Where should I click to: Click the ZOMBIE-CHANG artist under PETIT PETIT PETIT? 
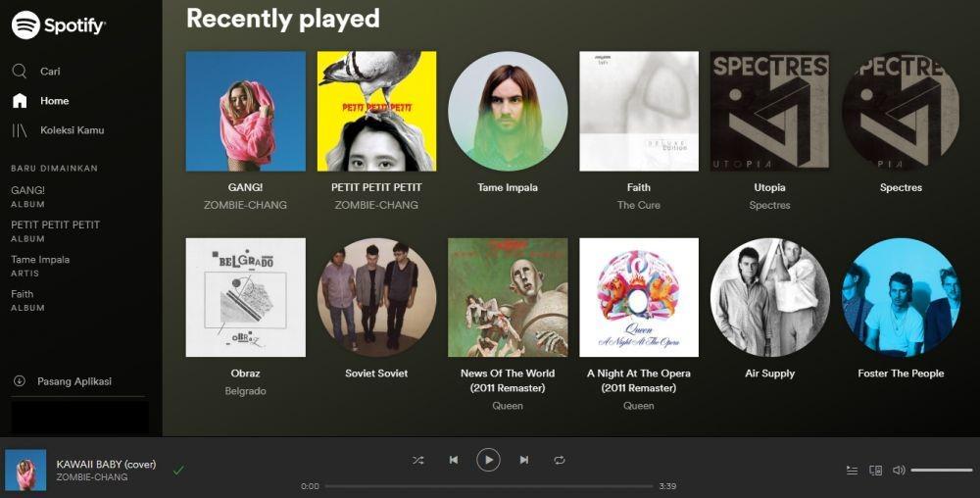click(376, 205)
